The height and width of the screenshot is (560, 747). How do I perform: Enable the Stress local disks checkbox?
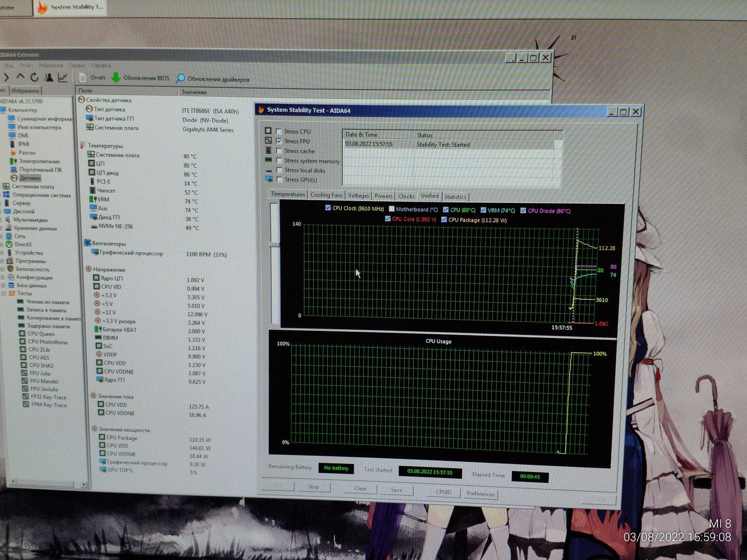(x=279, y=170)
